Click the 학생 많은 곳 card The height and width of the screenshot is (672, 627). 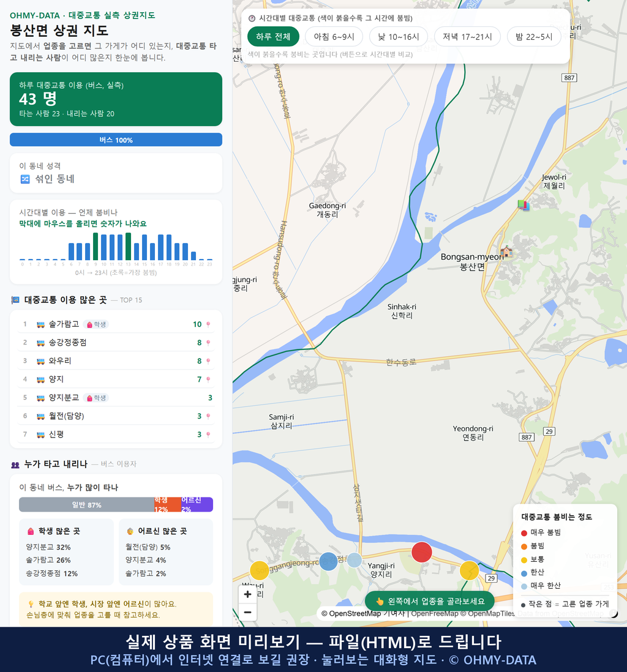(66, 551)
